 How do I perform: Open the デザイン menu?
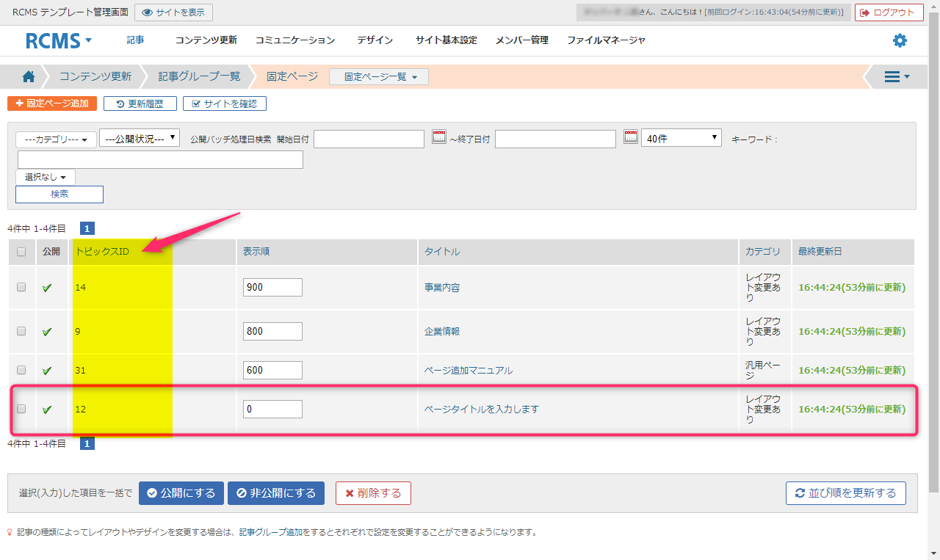[x=375, y=40]
